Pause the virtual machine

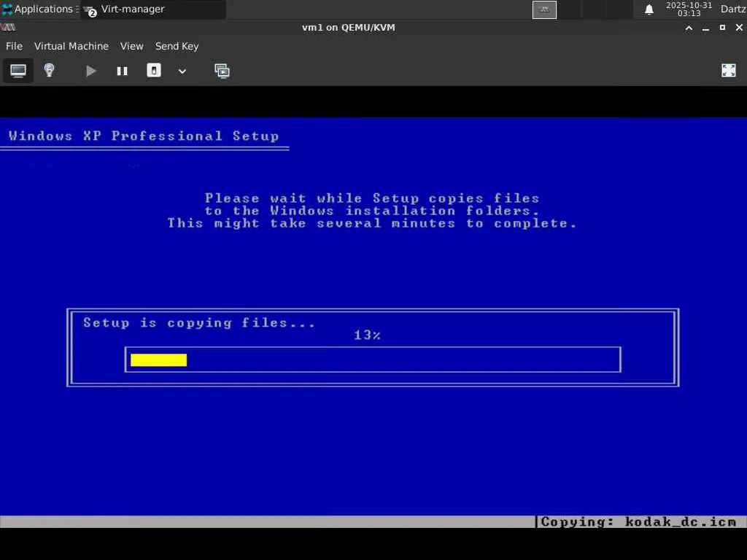pyautogui.click(x=122, y=71)
